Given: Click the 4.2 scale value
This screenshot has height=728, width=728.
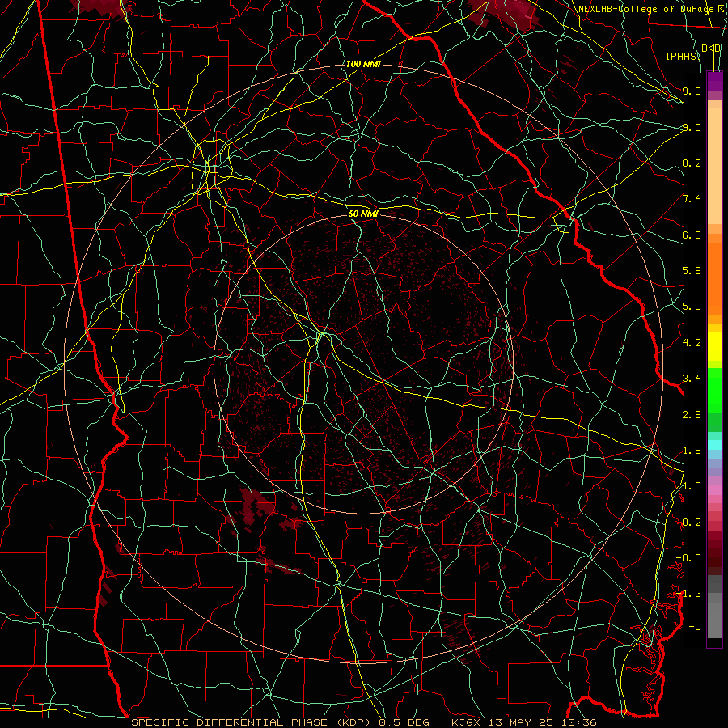Looking at the screenshot, I should tap(692, 343).
